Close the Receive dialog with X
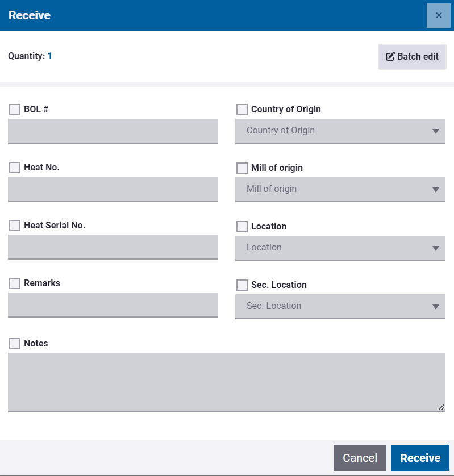The width and height of the screenshot is (454, 476). 438,15
